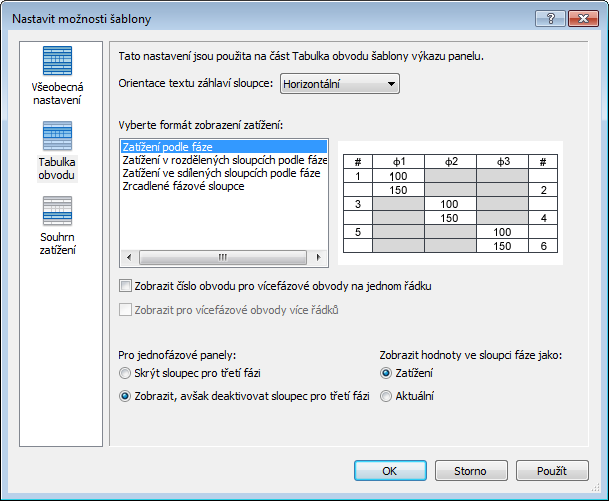Click the right arrow of the list scrollbar

point(318,257)
